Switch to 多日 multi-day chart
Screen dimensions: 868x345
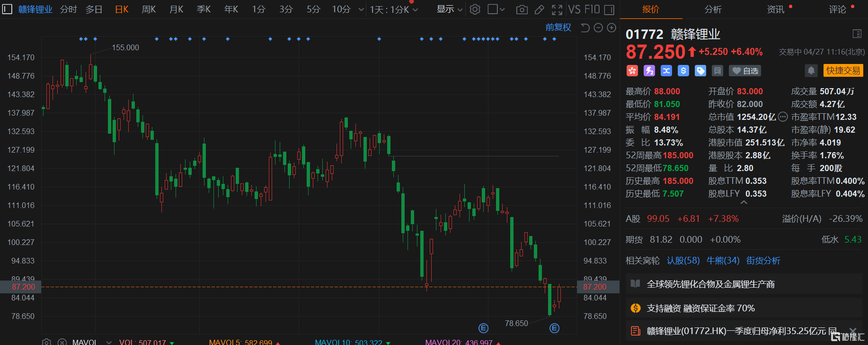[x=94, y=9]
